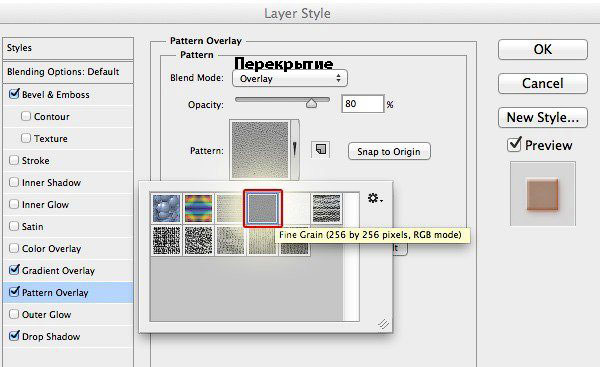Select the black woven lines pattern thumbnail
Viewport: 600px width, 367px height.
(326, 208)
